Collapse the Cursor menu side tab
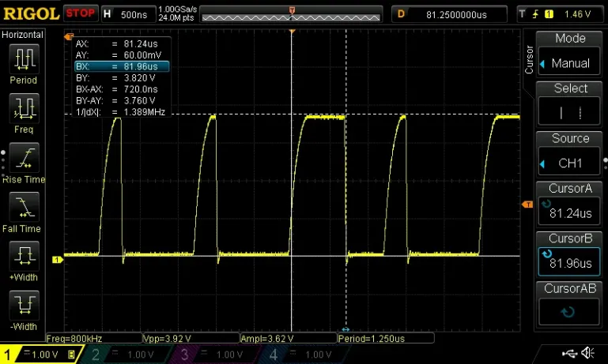 [529, 59]
